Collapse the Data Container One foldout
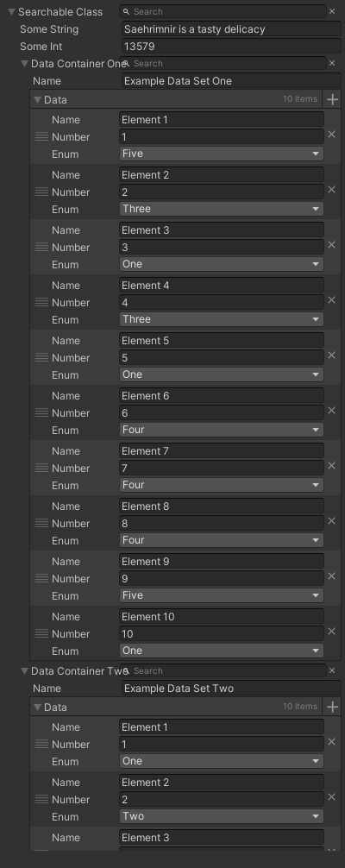 point(24,64)
